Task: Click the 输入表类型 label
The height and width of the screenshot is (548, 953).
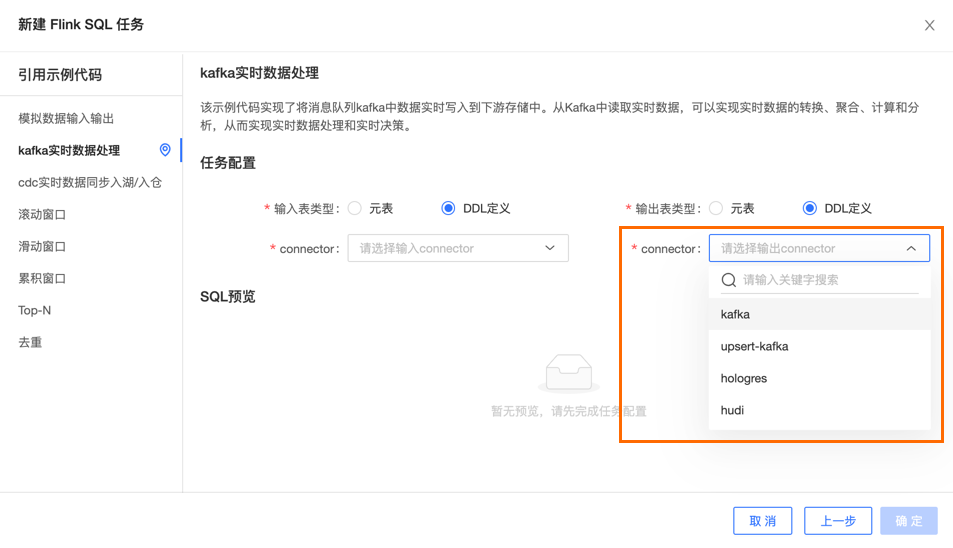Action: pyautogui.click(x=304, y=208)
